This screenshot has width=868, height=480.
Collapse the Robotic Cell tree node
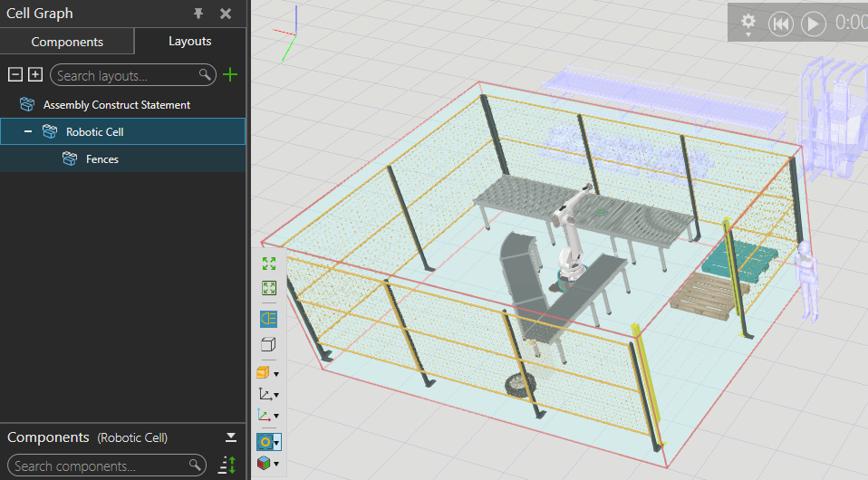point(28,131)
